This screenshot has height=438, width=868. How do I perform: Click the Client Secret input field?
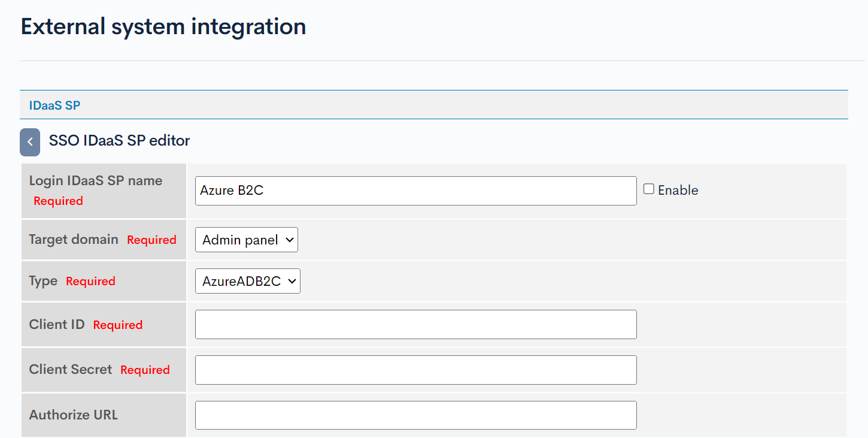[x=415, y=370]
